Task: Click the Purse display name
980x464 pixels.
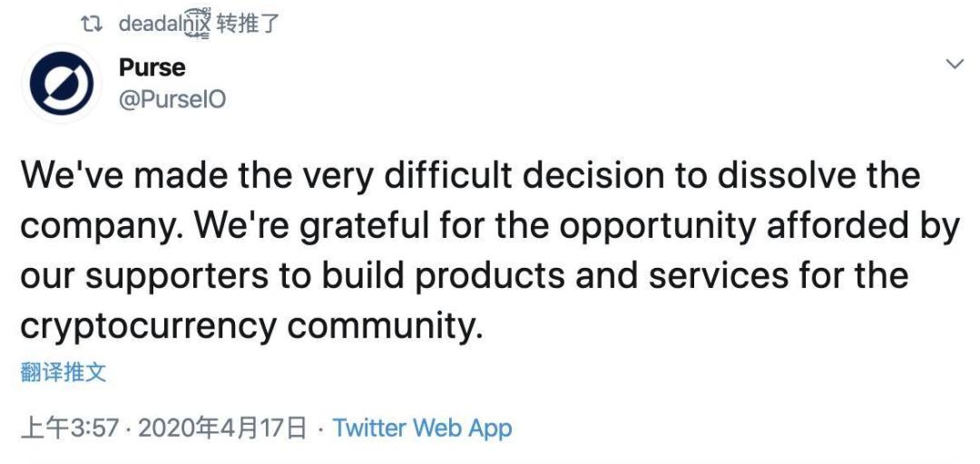Action: coord(152,67)
